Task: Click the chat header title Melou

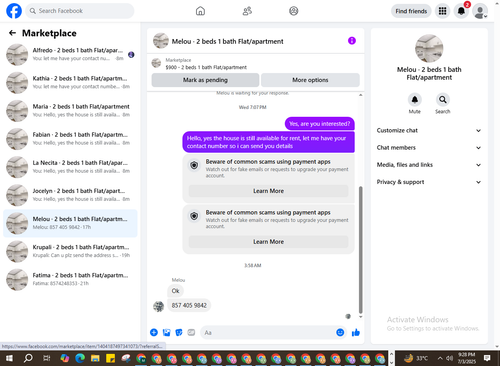Action: click(x=228, y=41)
